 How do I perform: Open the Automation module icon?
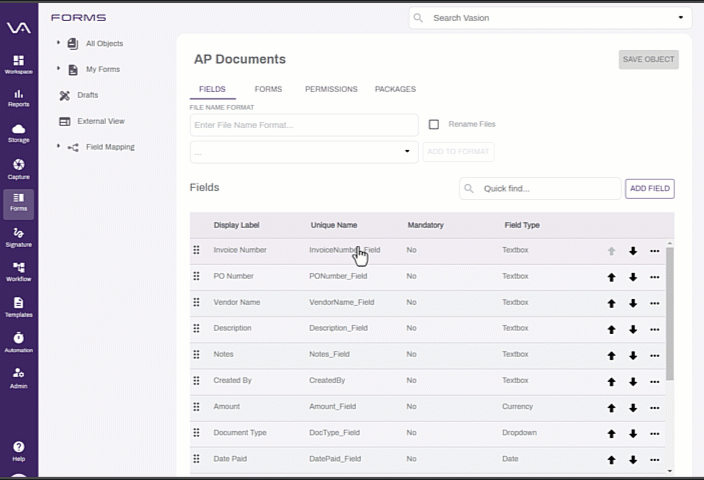(x=18, y=342)
